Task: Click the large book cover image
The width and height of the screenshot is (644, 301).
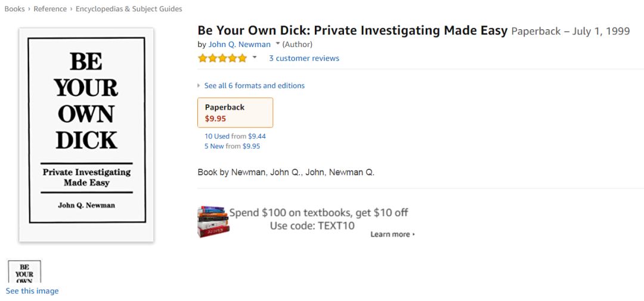Action: pyautogui.click(x=86, y=135)
